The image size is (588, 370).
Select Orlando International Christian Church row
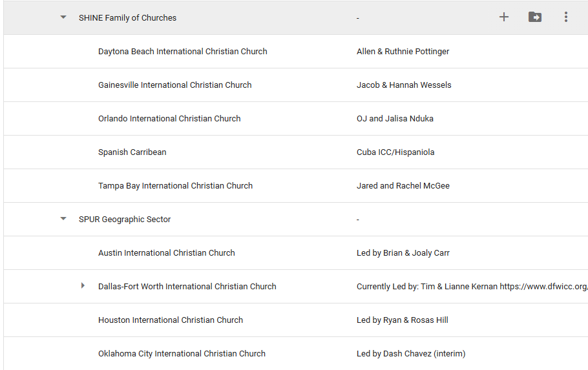click(169, 119)
